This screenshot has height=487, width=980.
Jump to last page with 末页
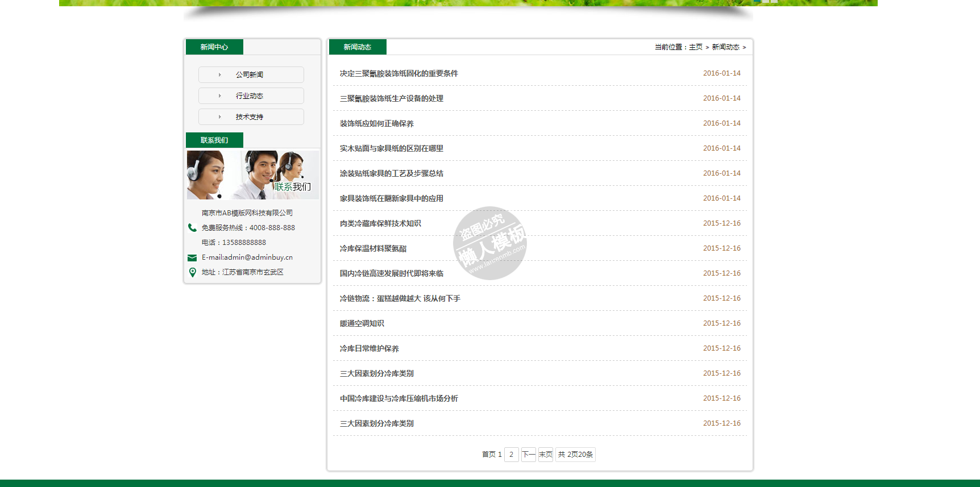click(545, 455)
